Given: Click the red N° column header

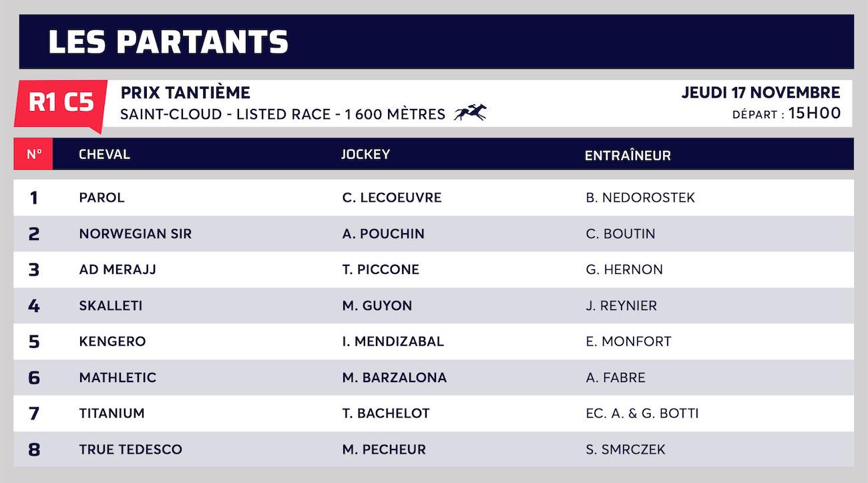Looking at the screenshot, I should click(34, 154).
